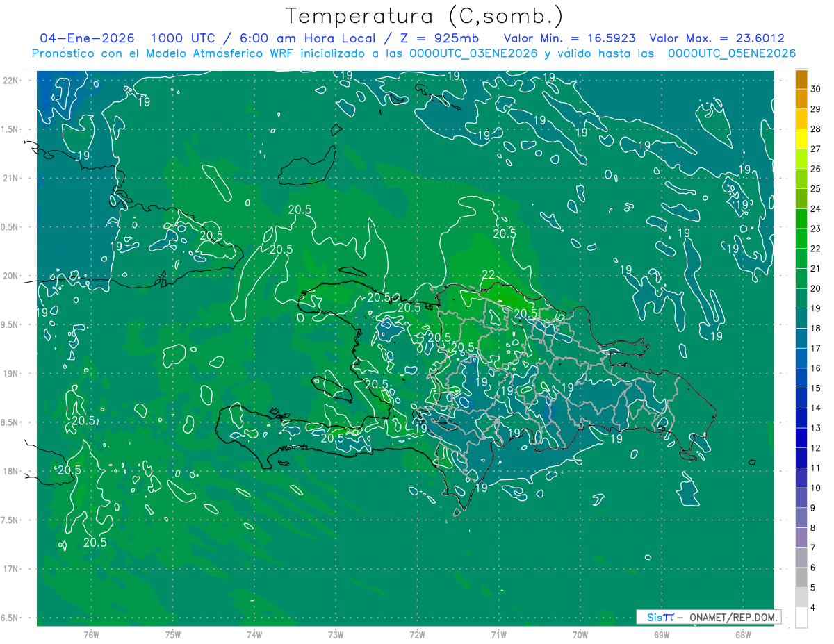Click the 8 degree purple legend swatch
The height and width of the screenshot is (644, 834).
click(801, 518)
